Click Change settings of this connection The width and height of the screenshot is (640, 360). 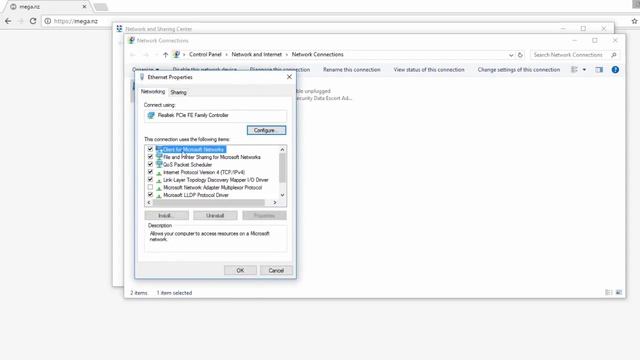(x=518, y=70)
